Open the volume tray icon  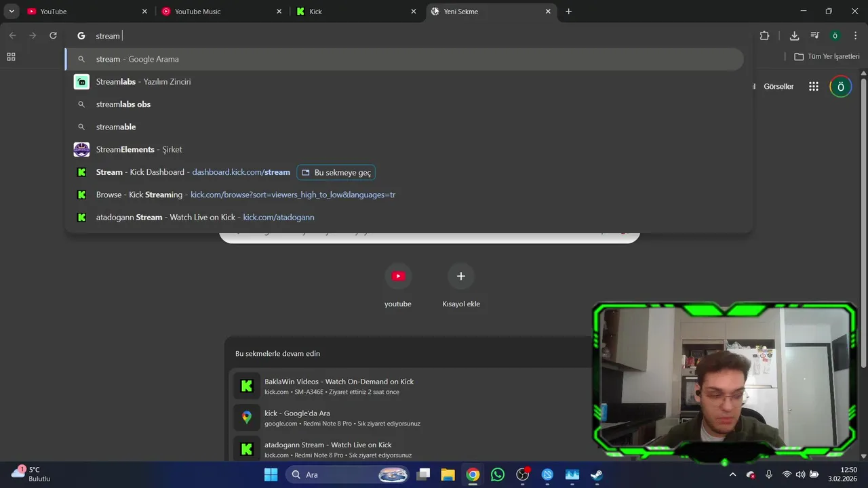(800, 474)
